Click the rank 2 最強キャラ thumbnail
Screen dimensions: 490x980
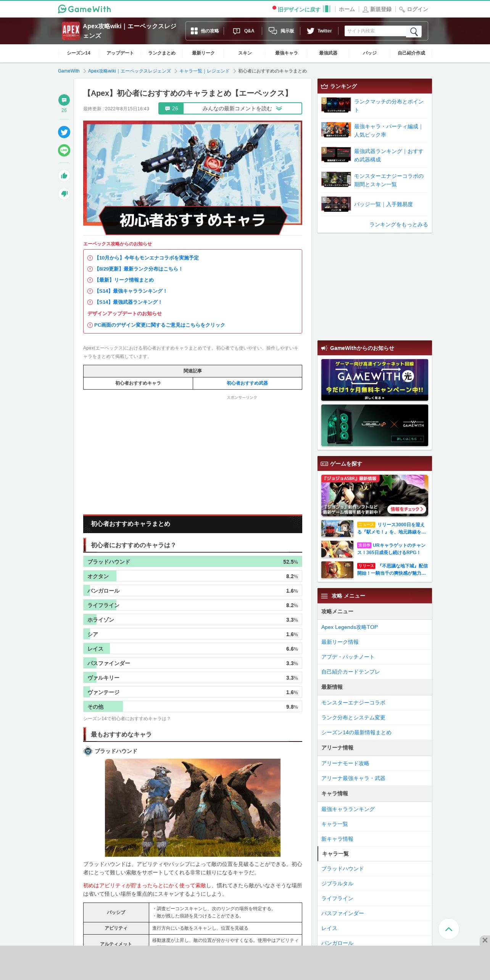tap(336, 130)
